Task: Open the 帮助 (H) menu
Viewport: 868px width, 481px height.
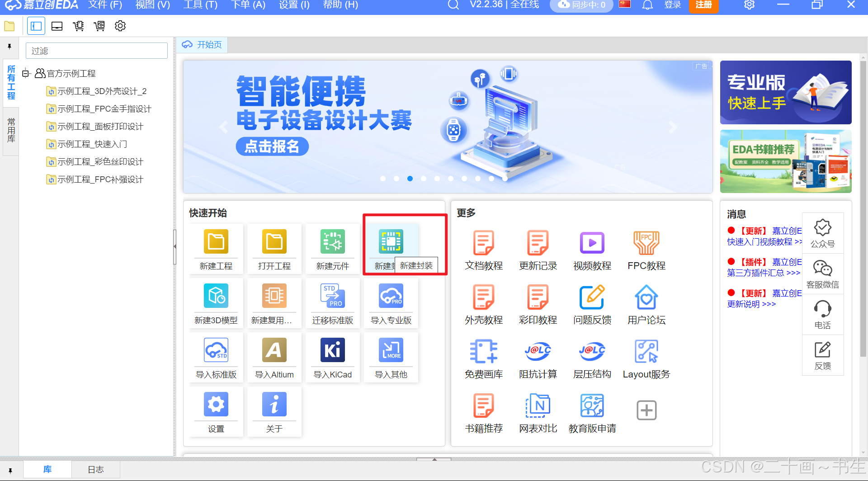Action: (x=340, y=5)
